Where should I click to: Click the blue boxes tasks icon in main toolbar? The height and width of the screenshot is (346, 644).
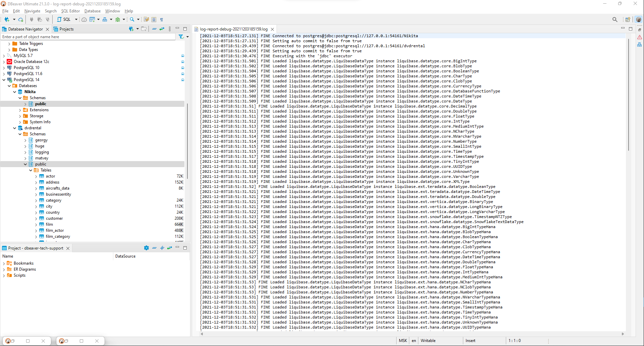[x=105, y=19]
